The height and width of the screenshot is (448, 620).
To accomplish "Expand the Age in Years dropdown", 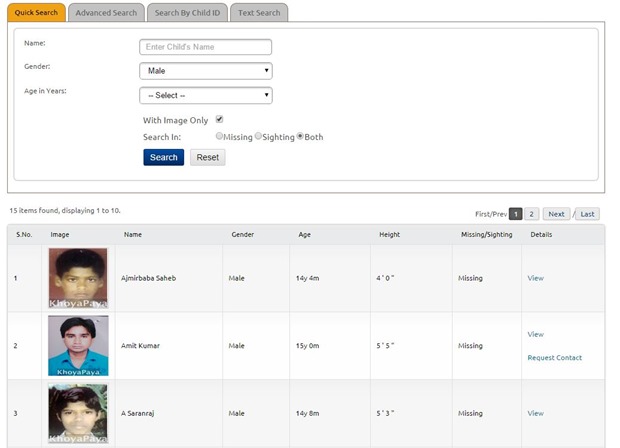I will pos(205,95).
